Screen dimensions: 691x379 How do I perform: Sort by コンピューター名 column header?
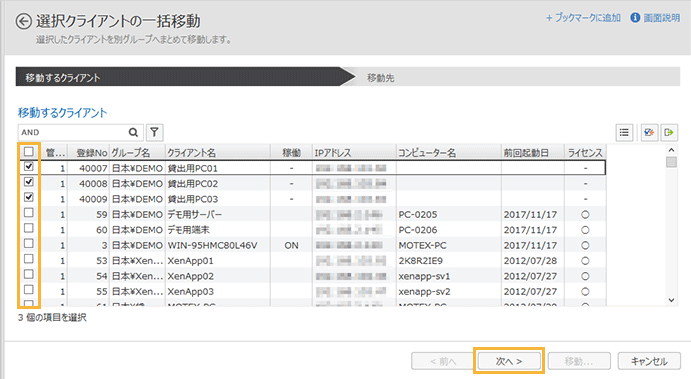[449, 152]
